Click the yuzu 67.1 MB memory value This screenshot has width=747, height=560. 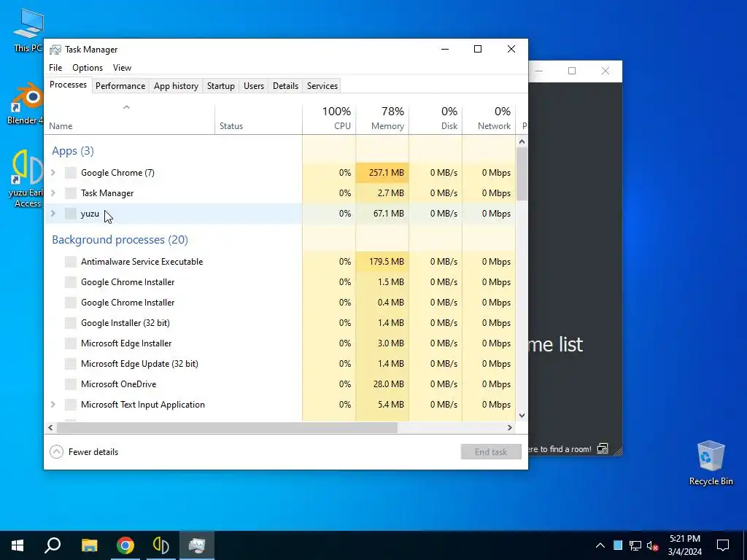(x=389, y=214)
